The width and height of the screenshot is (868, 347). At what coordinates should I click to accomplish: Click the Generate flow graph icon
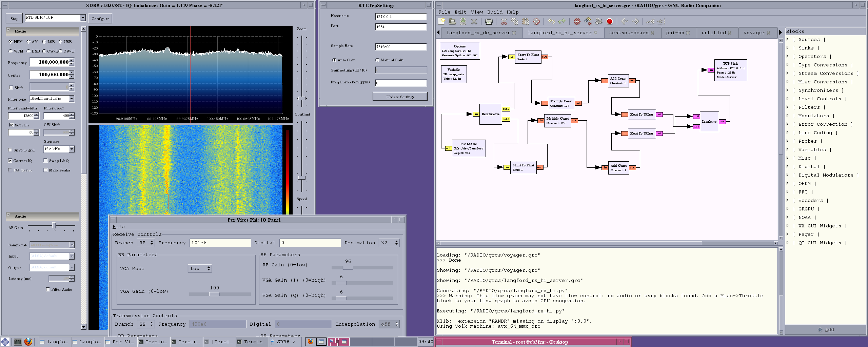tap(588, 21)
